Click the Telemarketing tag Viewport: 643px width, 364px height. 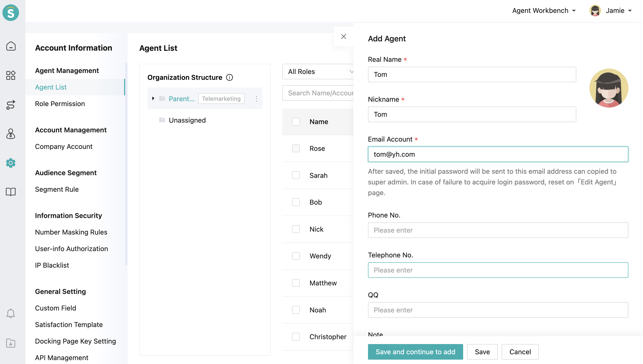pyautogui.click(x=221, y=99)
